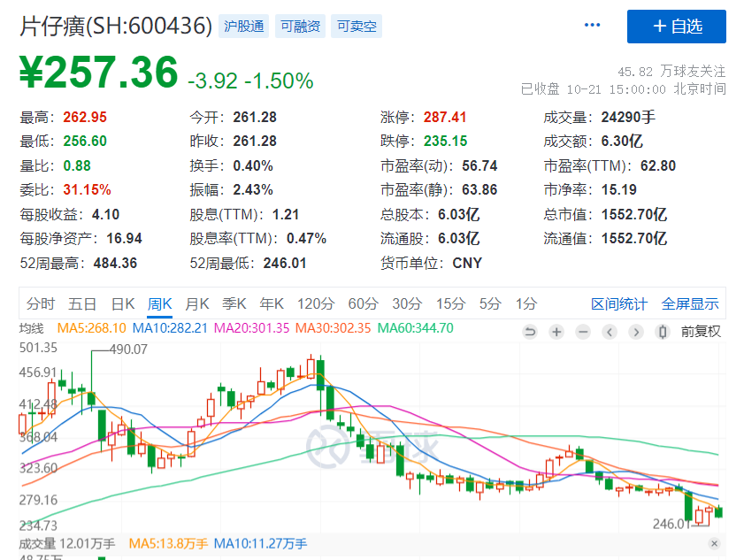Toggle the candlestick style icon

point(663,331)
